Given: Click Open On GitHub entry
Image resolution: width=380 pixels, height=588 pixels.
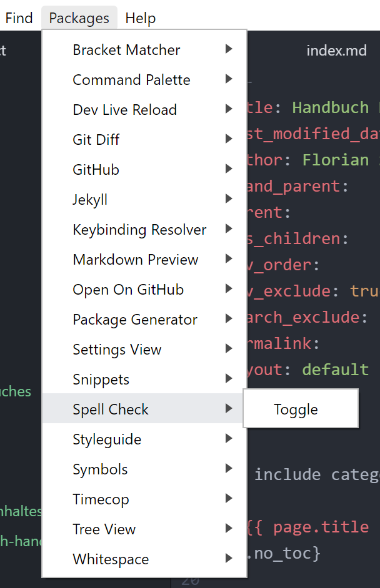Looking at the screenshot, I should point(128,290).
